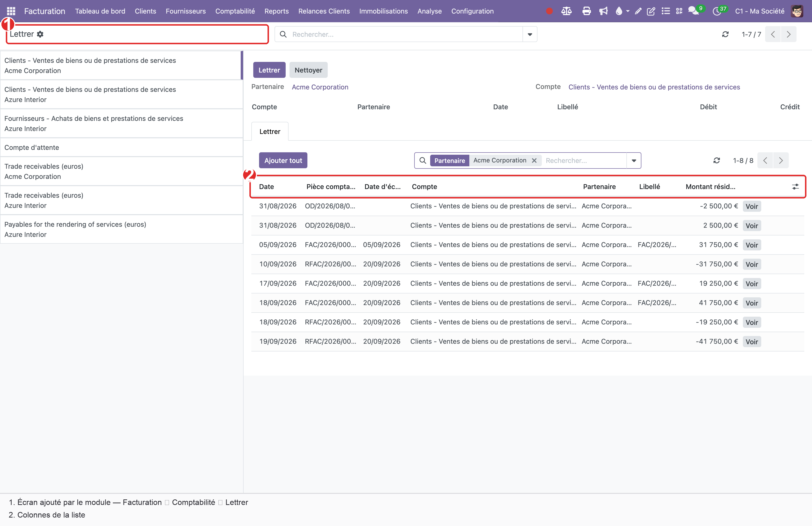Screen dimensions: 812x526
Task: Click the Ajouter tout button
Action: [283, 161]
